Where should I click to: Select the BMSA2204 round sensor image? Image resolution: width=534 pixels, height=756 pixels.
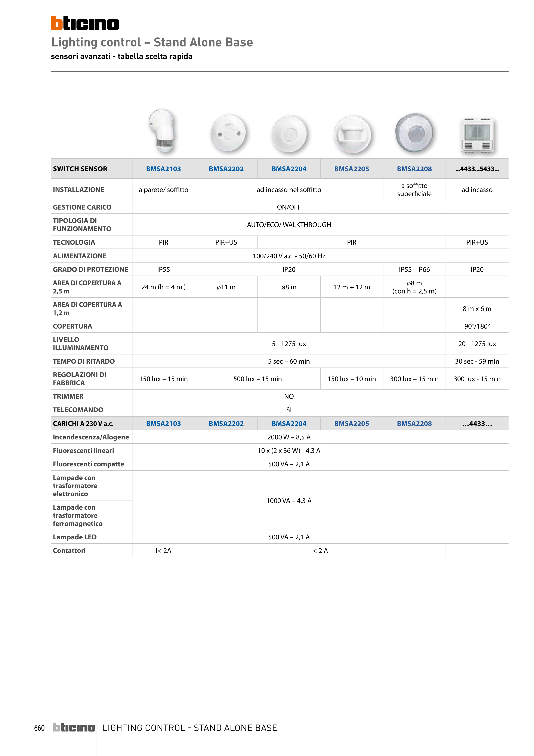pyautogui.click(x=289, y=134)
